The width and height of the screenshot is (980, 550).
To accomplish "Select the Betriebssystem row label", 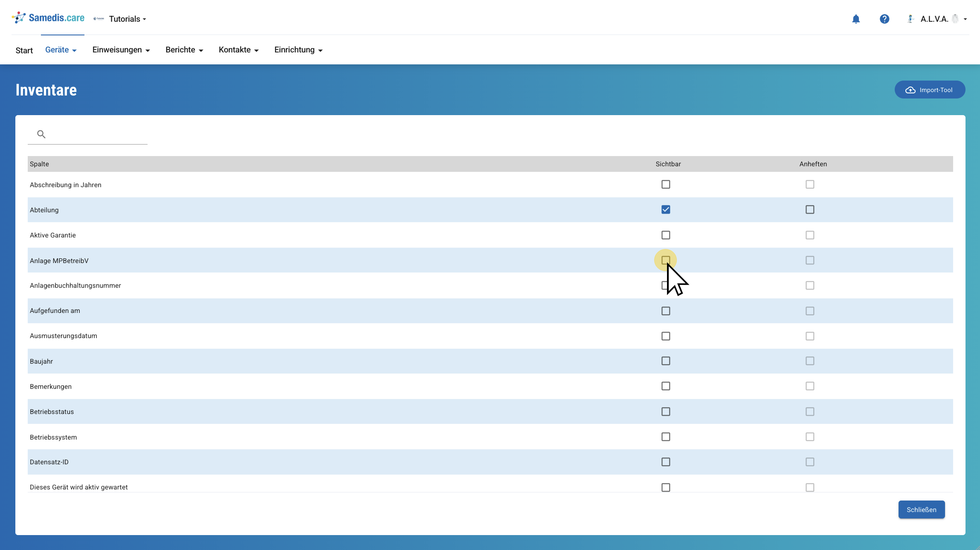I will pos(53,437).
